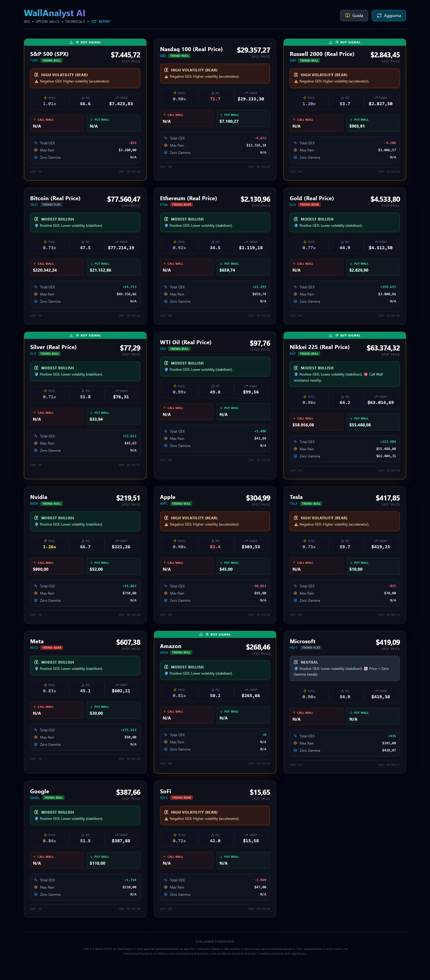Viewport: 430px width, 980px height.
Task: Click the TREND: BEAR badge on Gold
Action: pos(309,205)
